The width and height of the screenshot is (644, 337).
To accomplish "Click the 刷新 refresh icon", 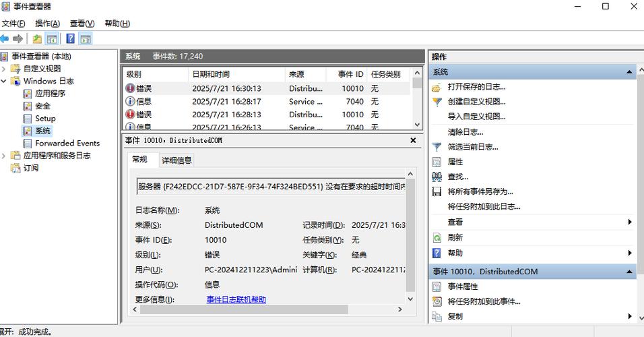I will (437, 237).
